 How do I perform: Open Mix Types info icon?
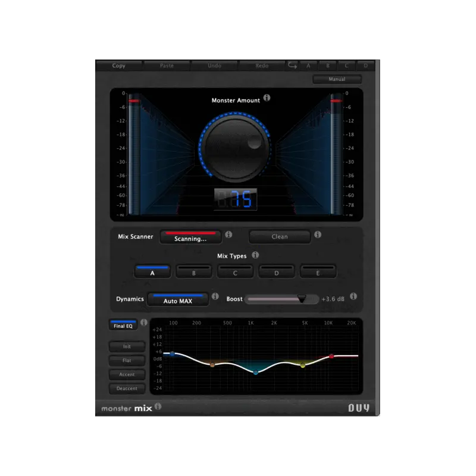coord(255,255)
